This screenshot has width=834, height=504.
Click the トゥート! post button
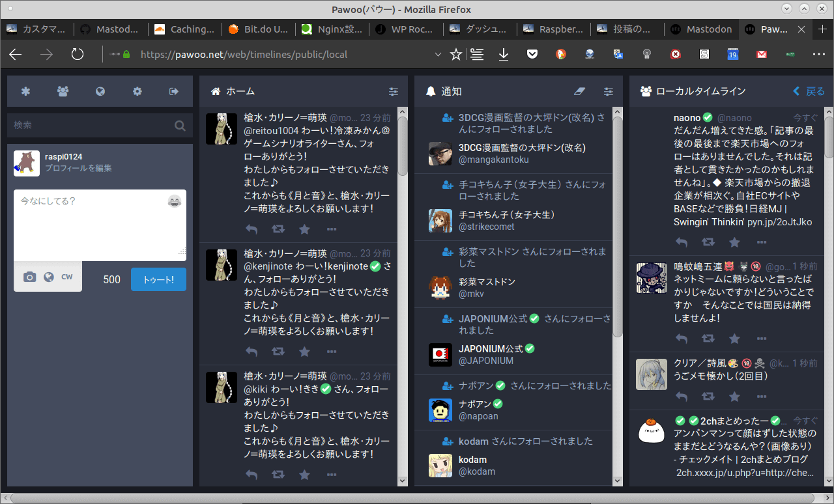(158, 279)
